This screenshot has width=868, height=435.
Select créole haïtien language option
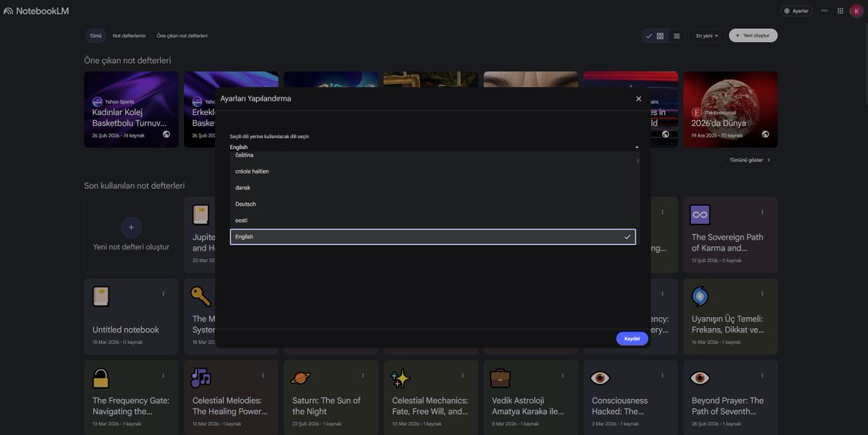(433, 171)
